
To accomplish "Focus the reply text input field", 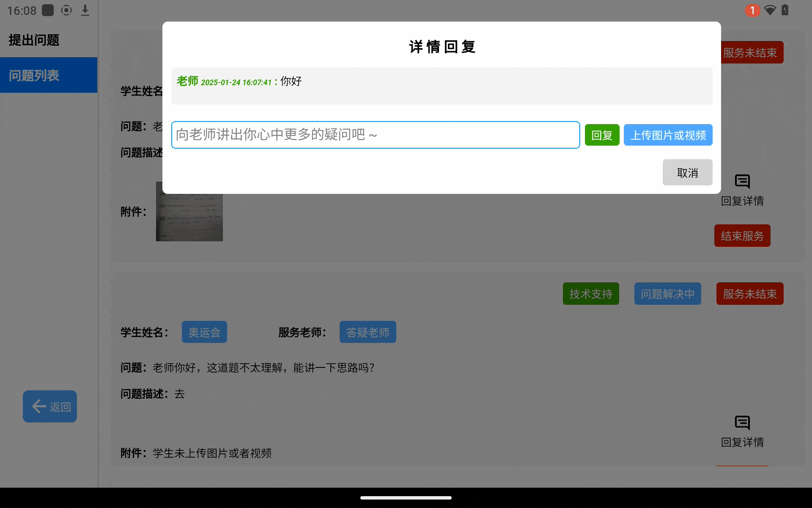I will click(375, 135).
